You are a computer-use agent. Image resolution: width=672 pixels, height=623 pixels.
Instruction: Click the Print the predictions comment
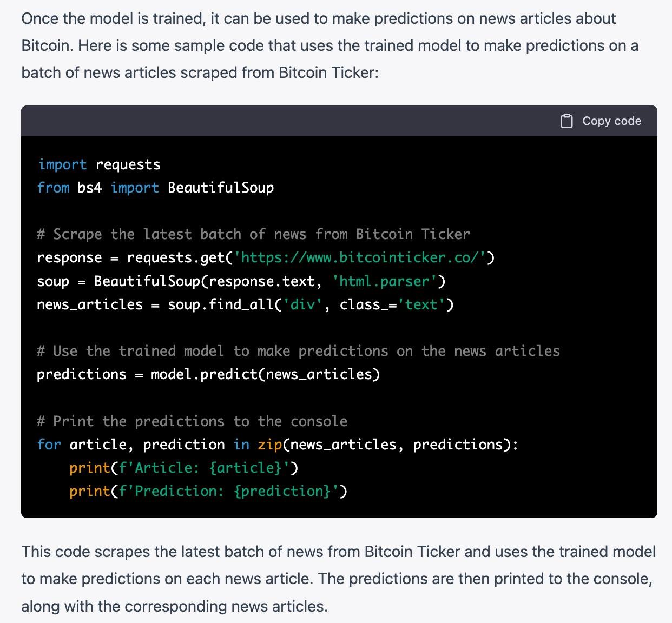(192, 421)
